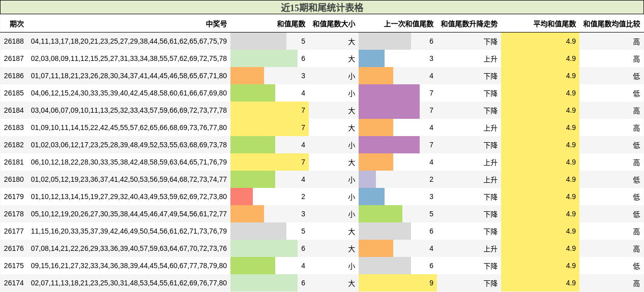
Task: Select winning numbers starting 01,02,03,06
Action: 129,145
